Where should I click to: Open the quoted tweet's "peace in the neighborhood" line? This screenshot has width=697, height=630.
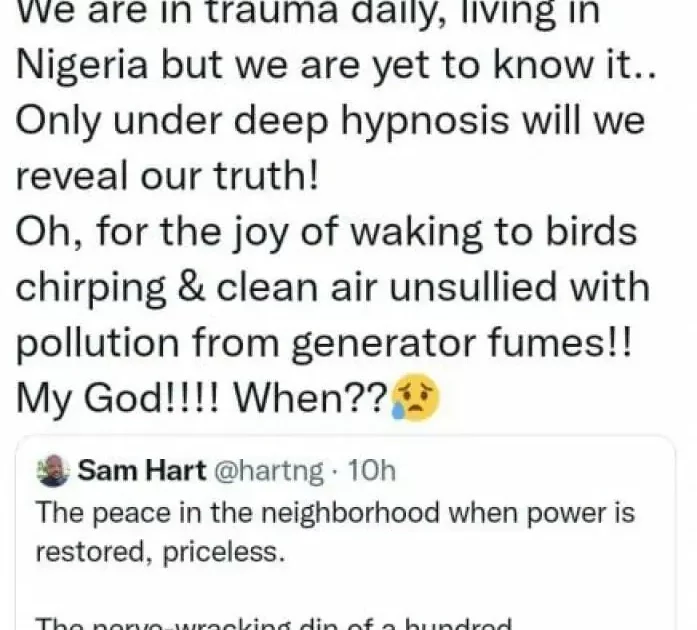coord(335,512)
